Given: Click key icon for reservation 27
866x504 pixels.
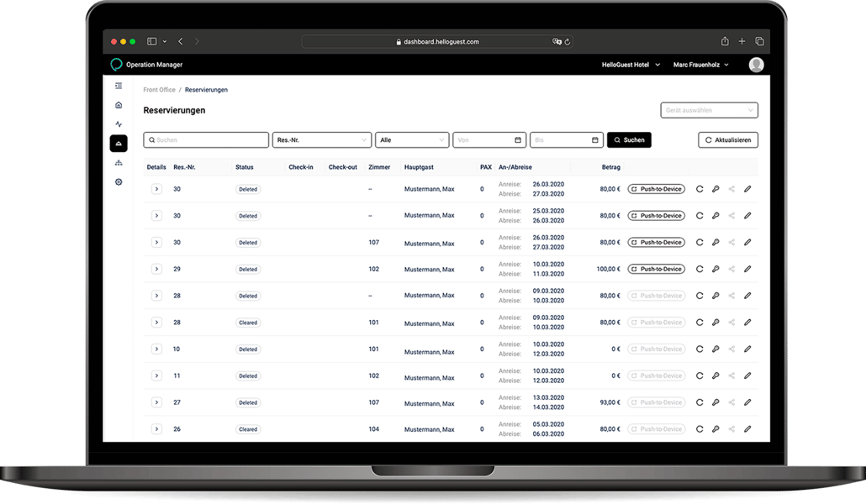Looking at the screenshot, I should [716, 402].
